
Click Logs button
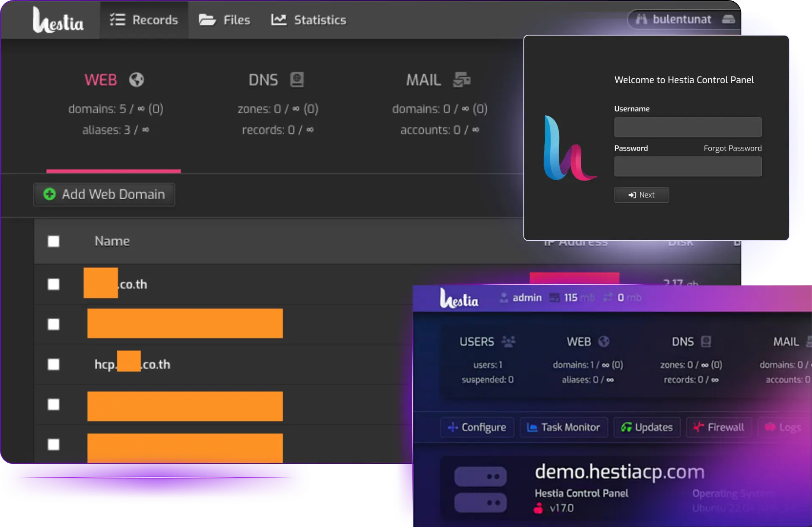pyautogui.click(x=784, y=428)
